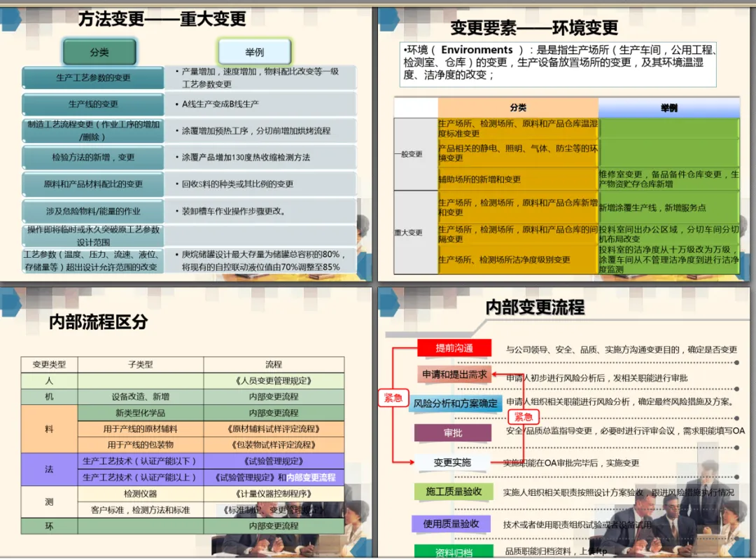The height and width of the screenshot is (559, 756).
Task: Click '客户标准，检测方法和标准' cell
Action: pyautogui.click(x=140, y=510)
